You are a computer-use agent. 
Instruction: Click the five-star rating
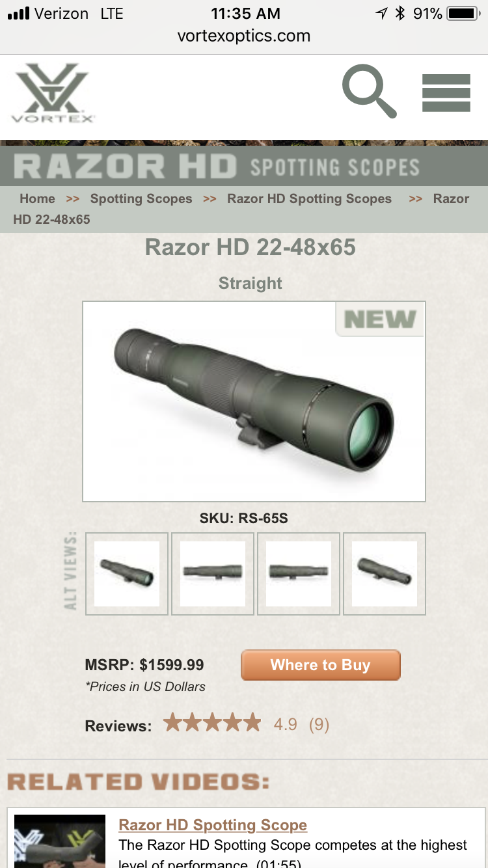point(212,723)
